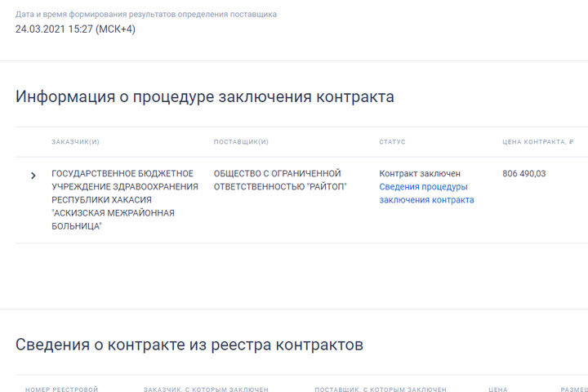Select supplier ОБЩЕСТВО С ОГРАНИЧЕННОЙ ОТВЕТСТВЕННОСТЬЮ "РАЙТОП"
This screenshot has height=392, width=588.
[x=280, y=180]
